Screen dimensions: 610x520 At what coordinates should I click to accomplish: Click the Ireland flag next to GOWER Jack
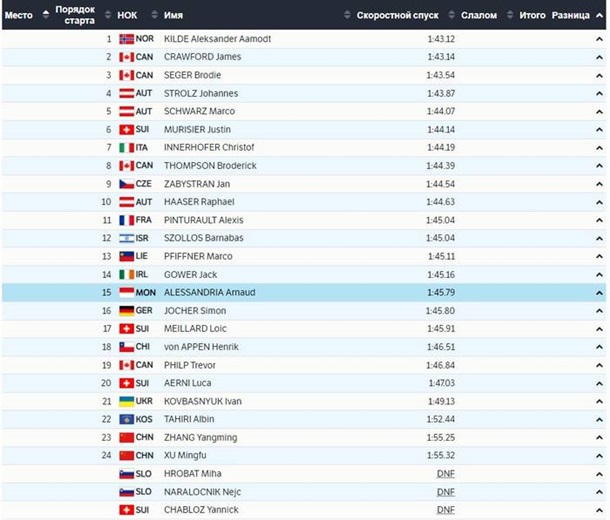pyautogui.click(x=126, y=274)
